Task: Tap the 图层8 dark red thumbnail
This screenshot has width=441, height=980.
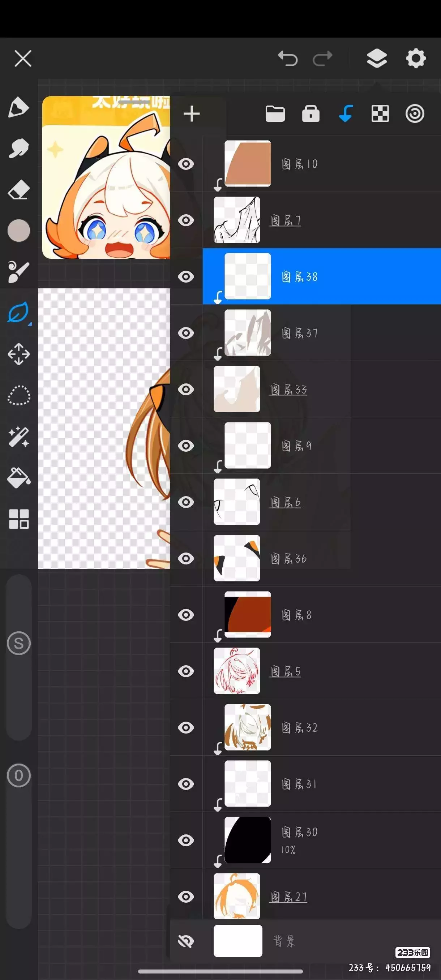Action: pos(247,614)
